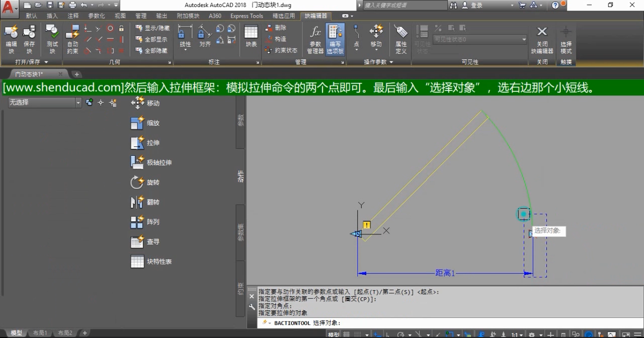Toggle Construction (构造) geometry
Screen dimensions: 644x338
tap(276, 39)
